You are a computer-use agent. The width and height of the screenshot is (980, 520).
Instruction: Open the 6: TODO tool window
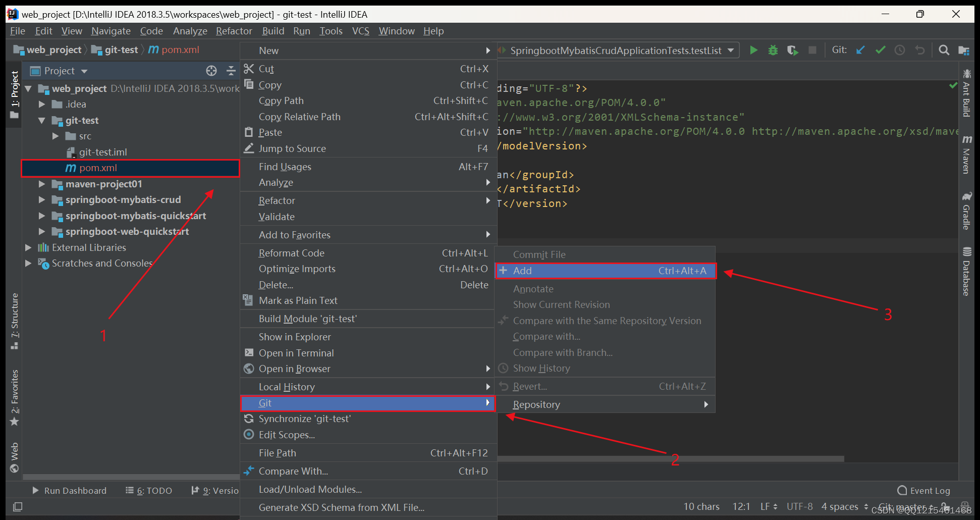click(x=149, y=491)
